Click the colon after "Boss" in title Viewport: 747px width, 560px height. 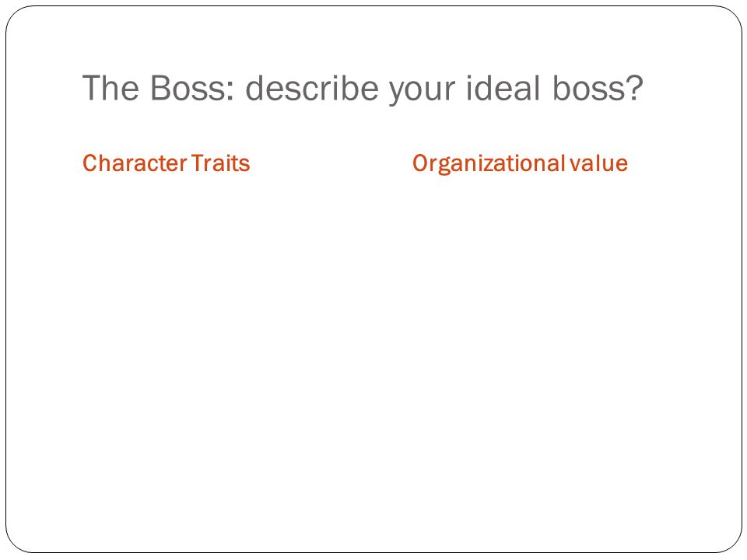pyautogui.click(x=231, y=92)
